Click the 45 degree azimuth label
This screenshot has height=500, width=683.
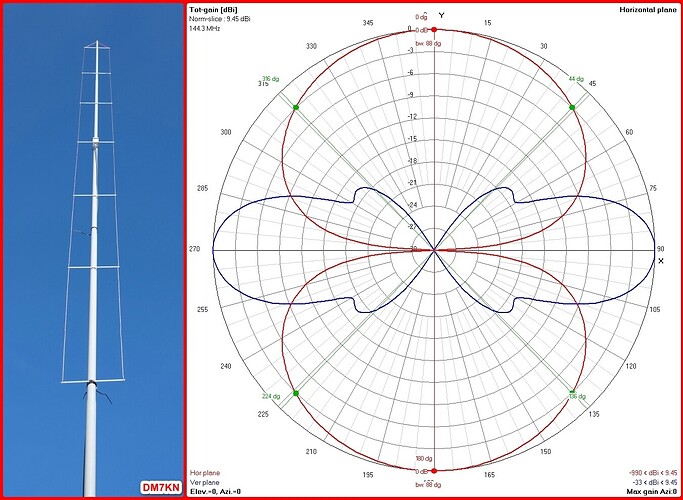(x=592, y=83)
